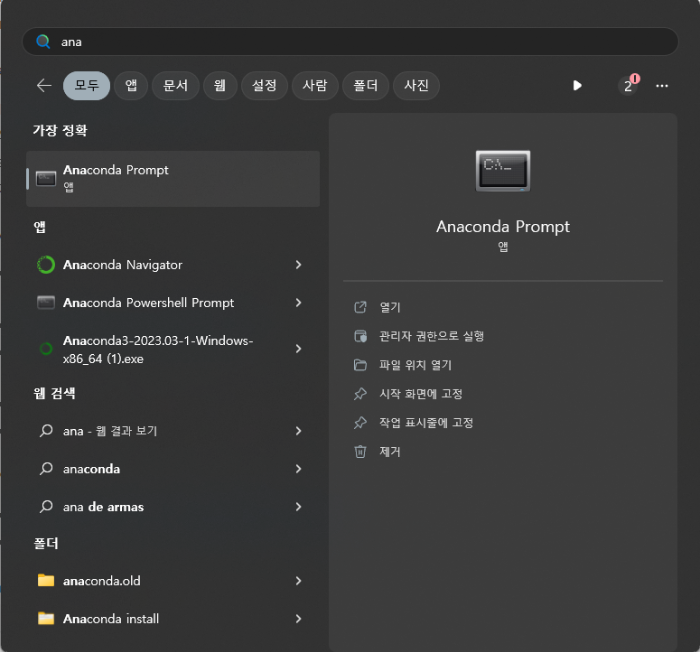The height and width of the screenshot is (652, 700).
Task: Select the 'ana de armas' suggestion
Action: click(x=173, y=506)
